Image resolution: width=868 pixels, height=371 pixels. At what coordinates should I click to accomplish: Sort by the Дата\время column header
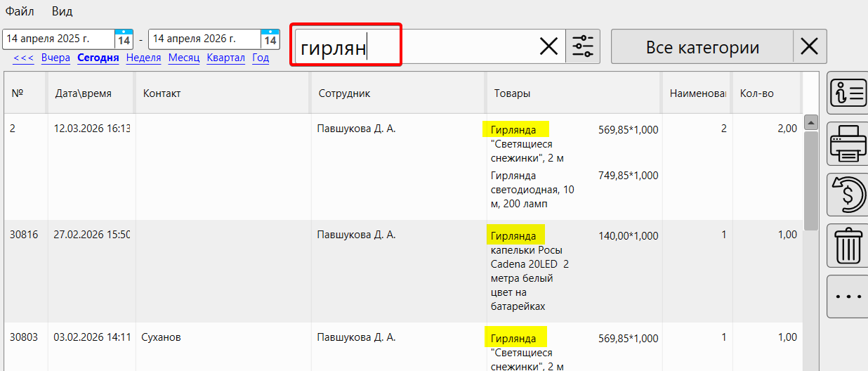[x=83, y=93]
